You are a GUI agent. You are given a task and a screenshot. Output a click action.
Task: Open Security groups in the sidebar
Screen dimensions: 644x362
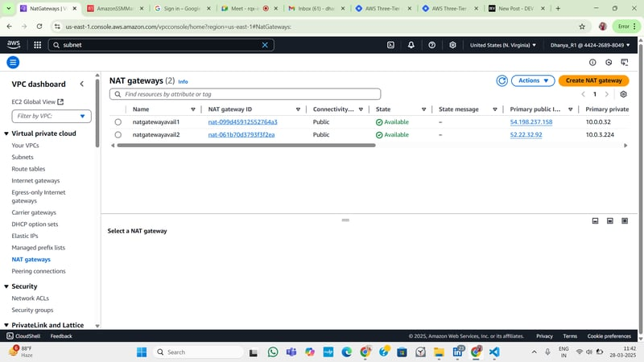coord(32,311)
